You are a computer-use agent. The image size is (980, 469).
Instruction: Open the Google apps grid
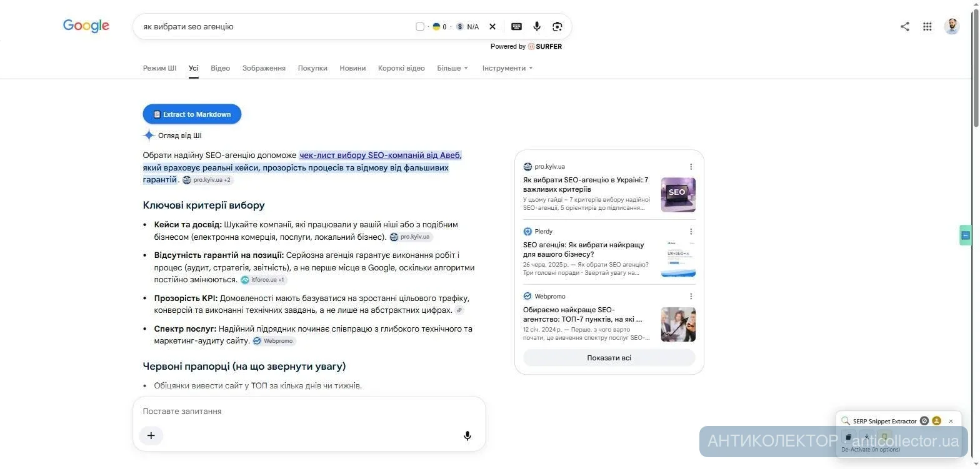927,26
